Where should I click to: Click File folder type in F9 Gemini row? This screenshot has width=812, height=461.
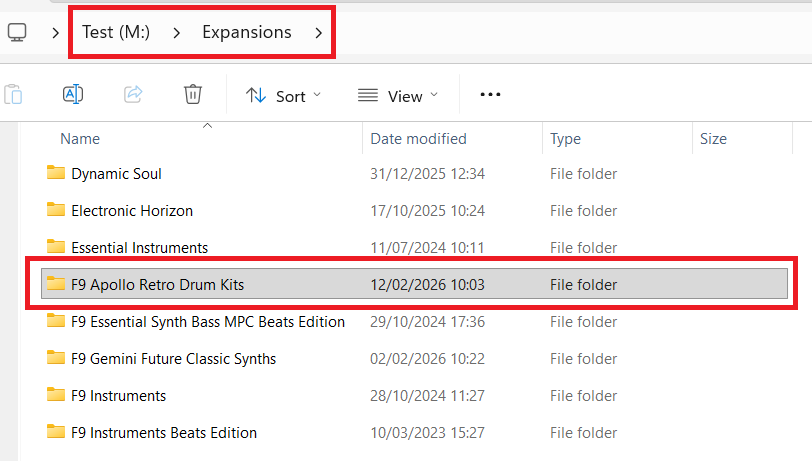[x=583, y=359]
